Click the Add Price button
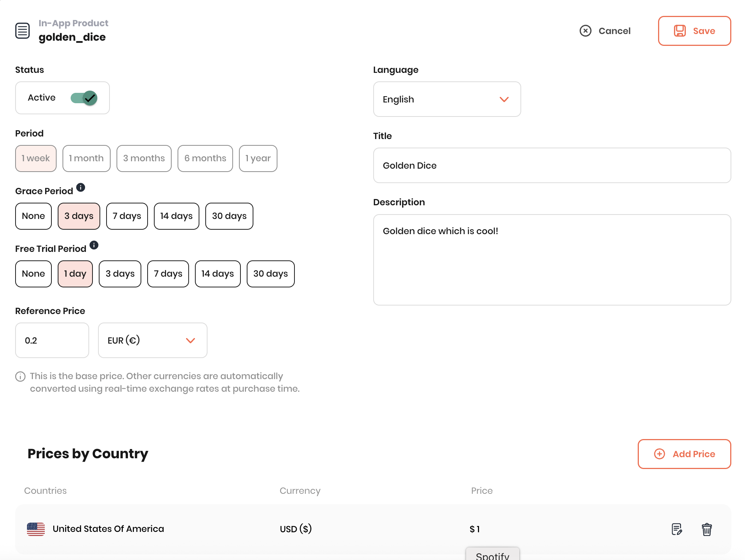The image size is (745, 560). click(x=684, y=454)
